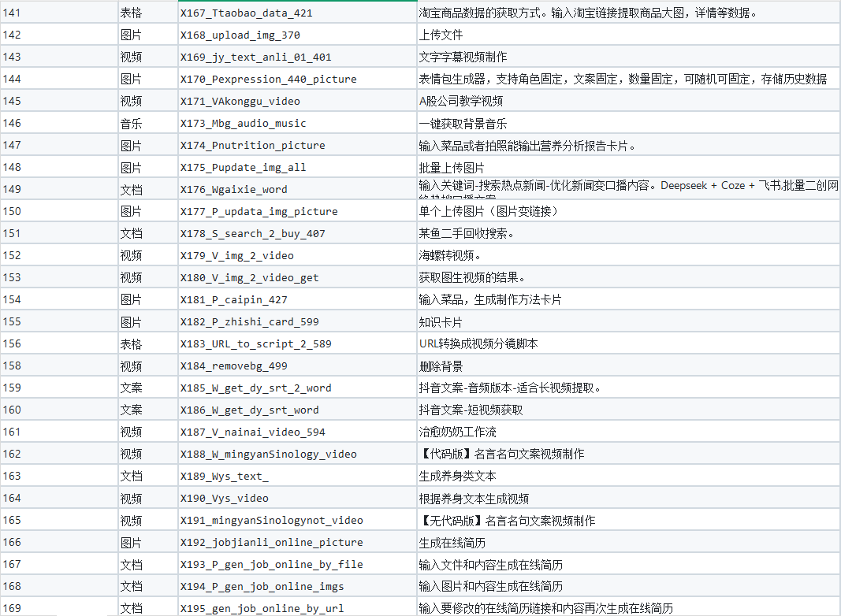Select cell X182_P_zhishi_card_599
Screen dimensions: 841x616
click(x=297, y=321)
